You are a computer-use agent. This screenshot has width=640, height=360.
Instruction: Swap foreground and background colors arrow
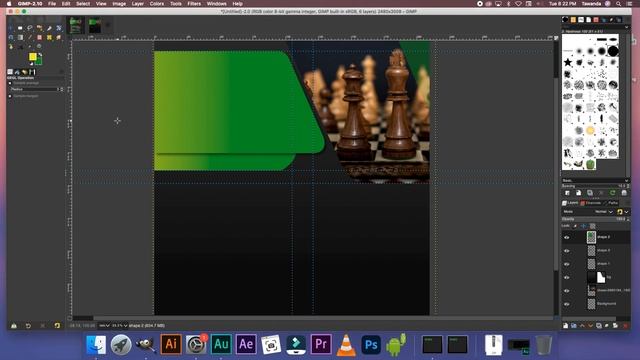(x=40, y=54)
